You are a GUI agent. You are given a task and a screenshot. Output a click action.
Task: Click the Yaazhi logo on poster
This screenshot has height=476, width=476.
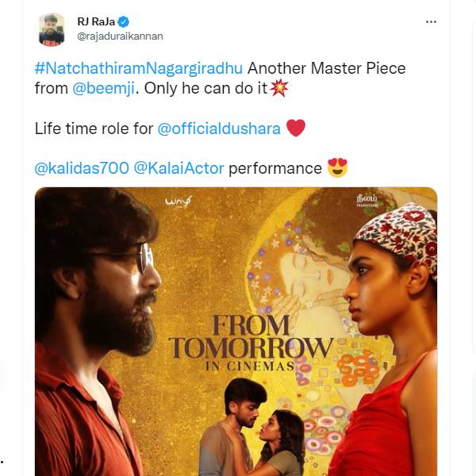178,202
